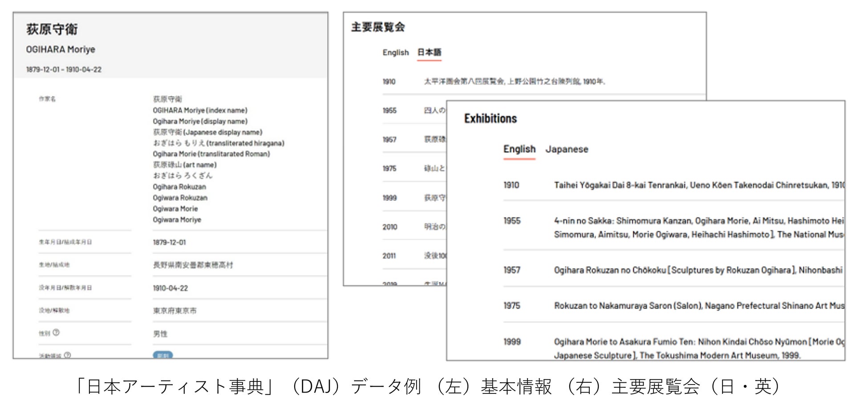Click the year 1910 in the 主要展覧会 list
The height and width of the screenshot is (409, 868).
click(x=389, y=81)
